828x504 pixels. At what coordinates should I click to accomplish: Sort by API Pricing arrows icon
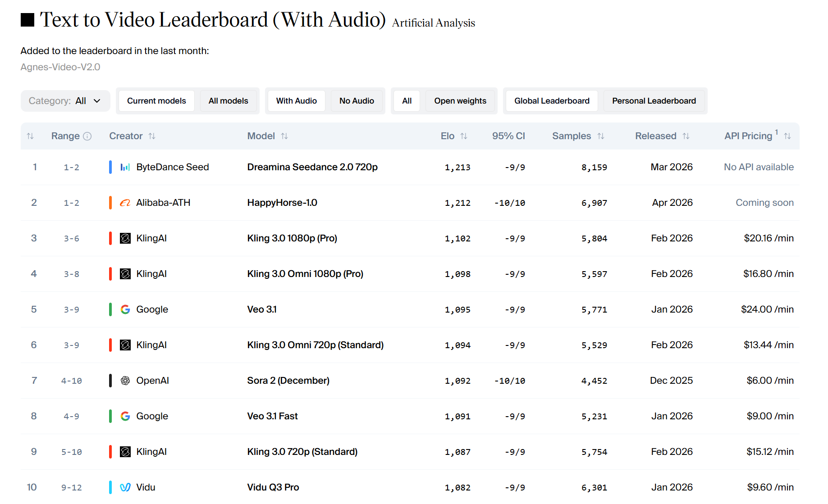tap(787, 136)
